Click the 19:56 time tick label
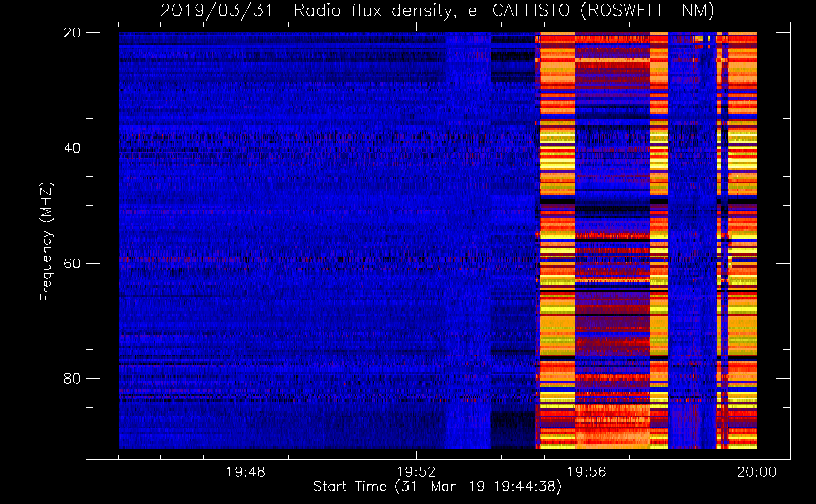816x504 pixels. (x=587, y=472)
